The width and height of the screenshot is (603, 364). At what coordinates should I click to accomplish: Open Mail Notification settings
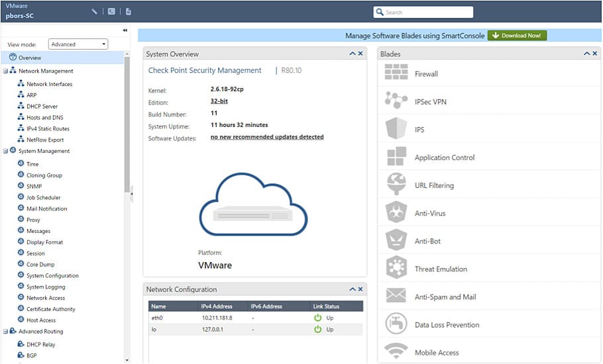tap(46, 208)
